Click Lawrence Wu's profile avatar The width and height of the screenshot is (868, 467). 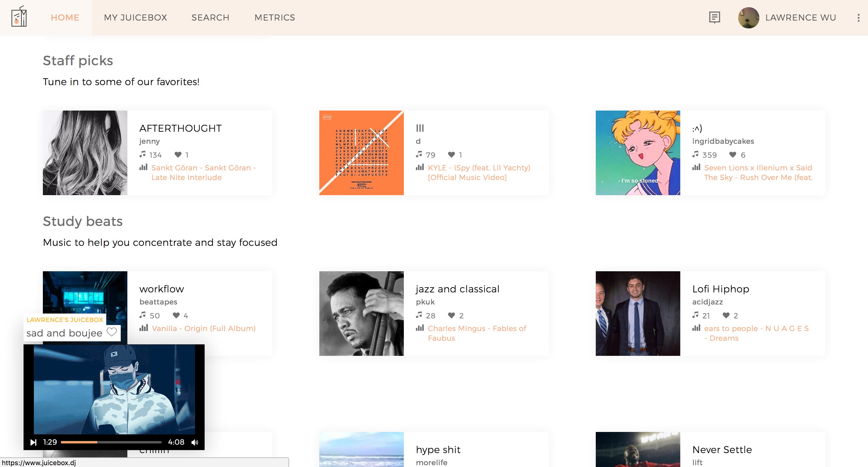click(x=748, y=18)
